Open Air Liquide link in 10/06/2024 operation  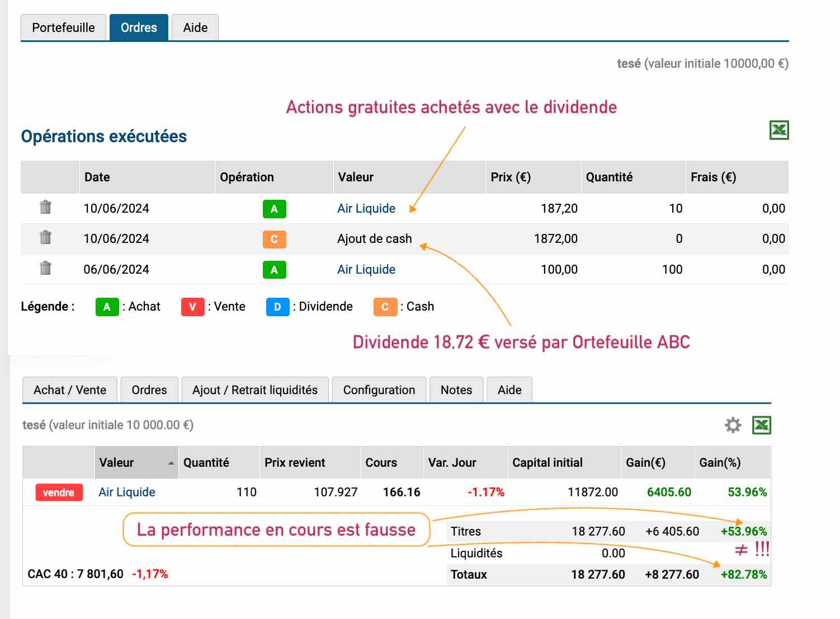pos(366,208)
